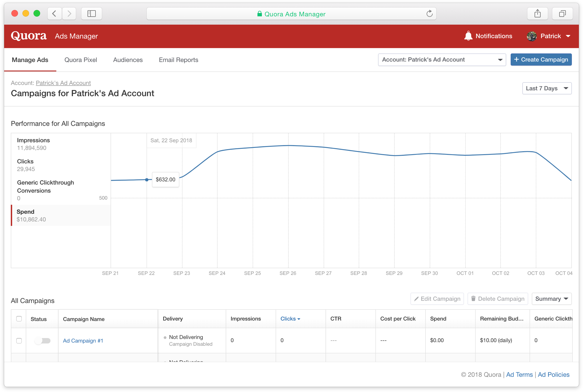Viewport: 583px width, 392px height.
Task: Select Generic Clickthrough Conversions metric
Action: coord(61,190)
